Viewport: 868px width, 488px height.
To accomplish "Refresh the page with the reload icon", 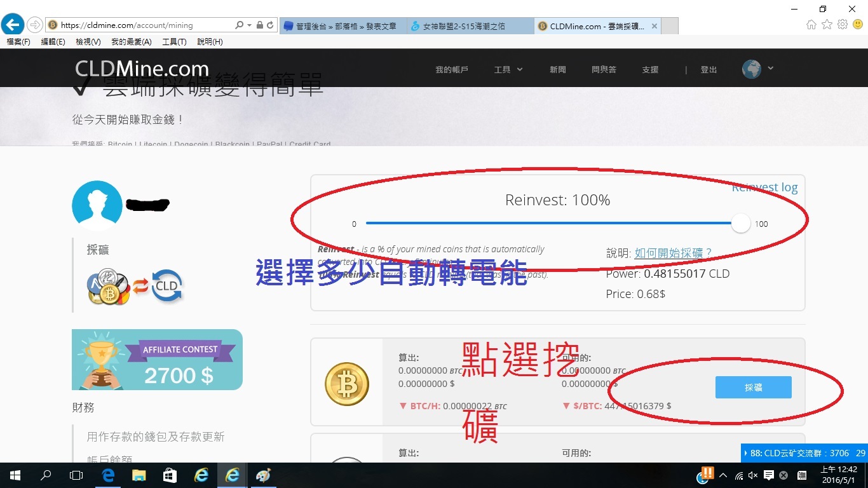I will [270, 25].
